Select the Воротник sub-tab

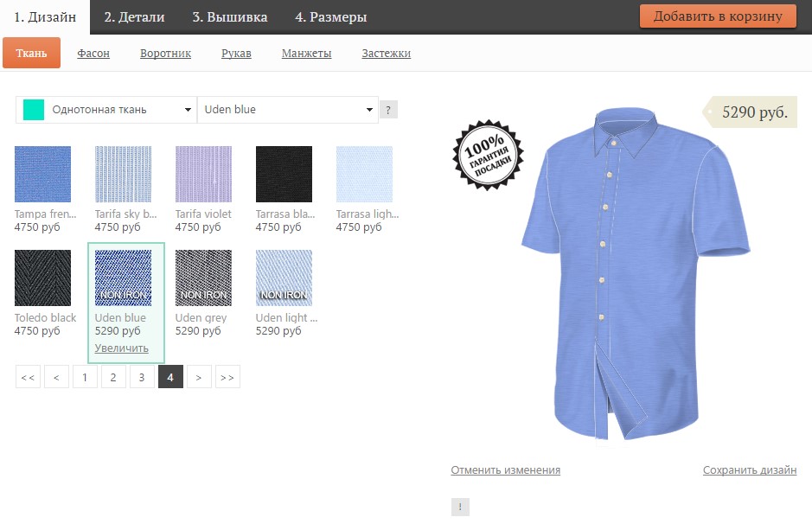165,54
